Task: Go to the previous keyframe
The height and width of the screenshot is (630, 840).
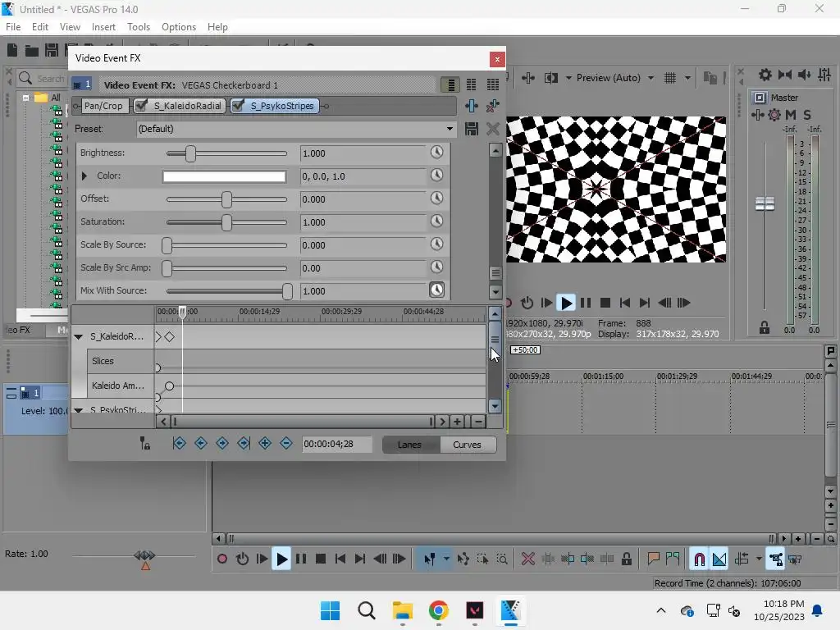Action: point(200,443)
